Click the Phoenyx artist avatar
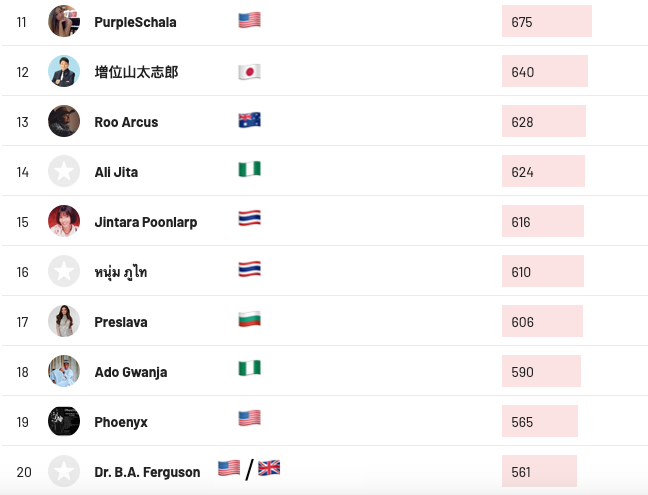This screenshot has height=495, width=648. (x=64, y=421)
